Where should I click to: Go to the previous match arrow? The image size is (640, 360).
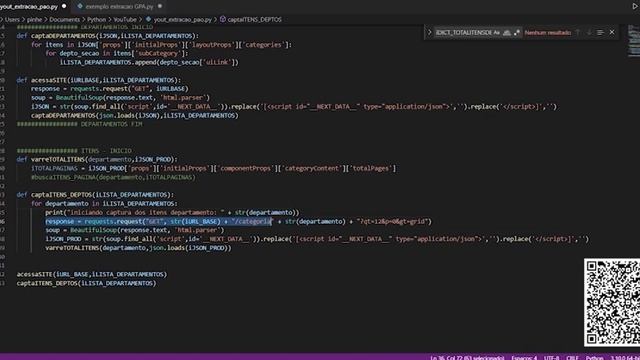point(578,32)
